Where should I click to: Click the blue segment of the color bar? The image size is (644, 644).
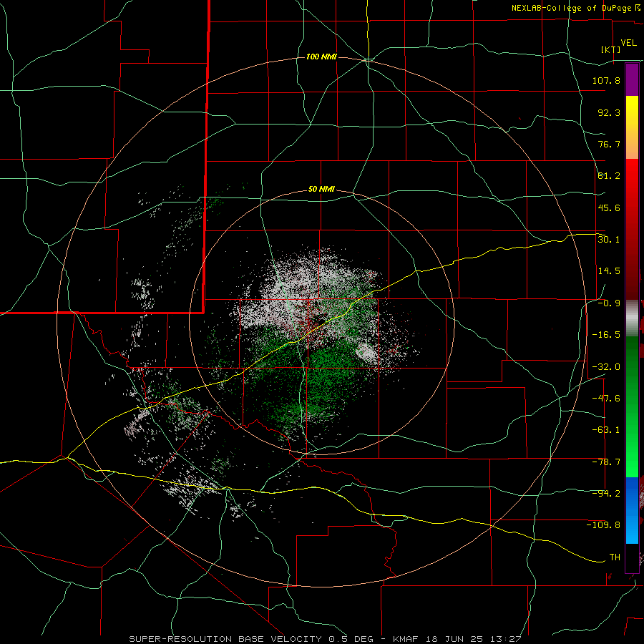tap(632, 510)
